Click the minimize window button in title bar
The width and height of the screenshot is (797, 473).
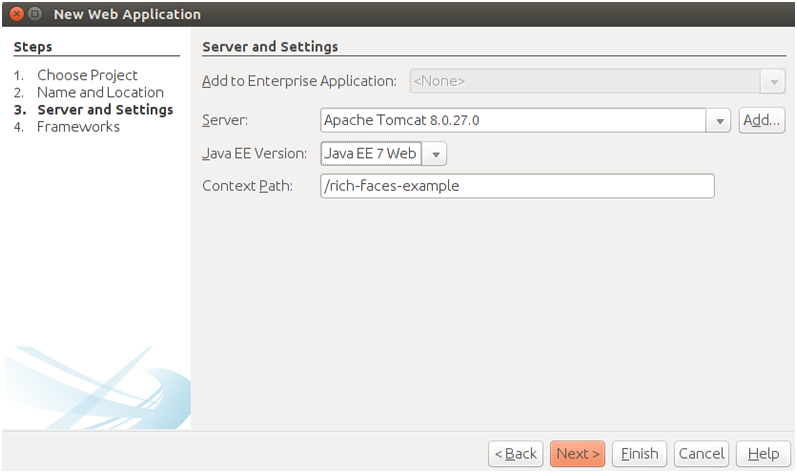pos(35,14)
